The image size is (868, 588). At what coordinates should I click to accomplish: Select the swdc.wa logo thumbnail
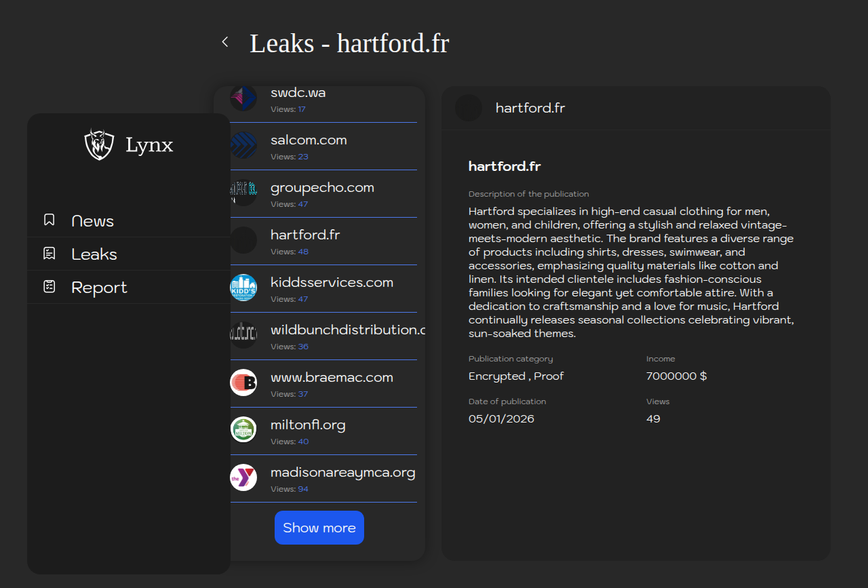(243, 98)
